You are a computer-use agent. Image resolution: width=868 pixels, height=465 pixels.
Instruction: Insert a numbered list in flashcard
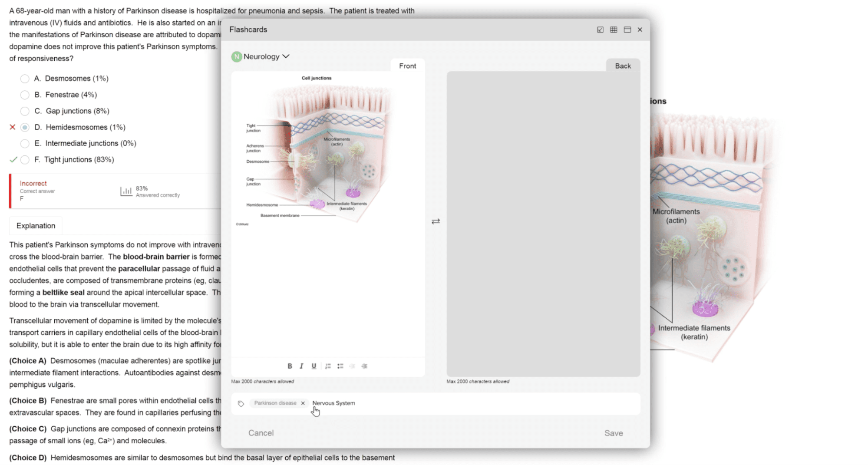coord(328,366)
